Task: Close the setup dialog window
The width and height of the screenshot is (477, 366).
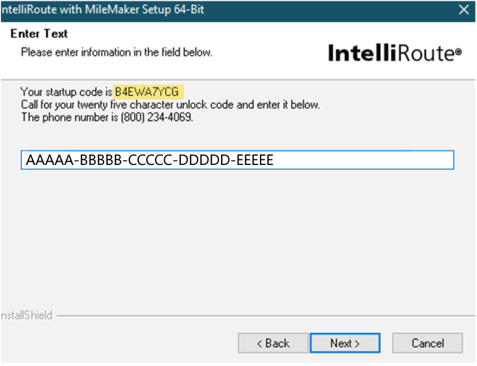Action: pyautogui.click(x=464, y=10)
